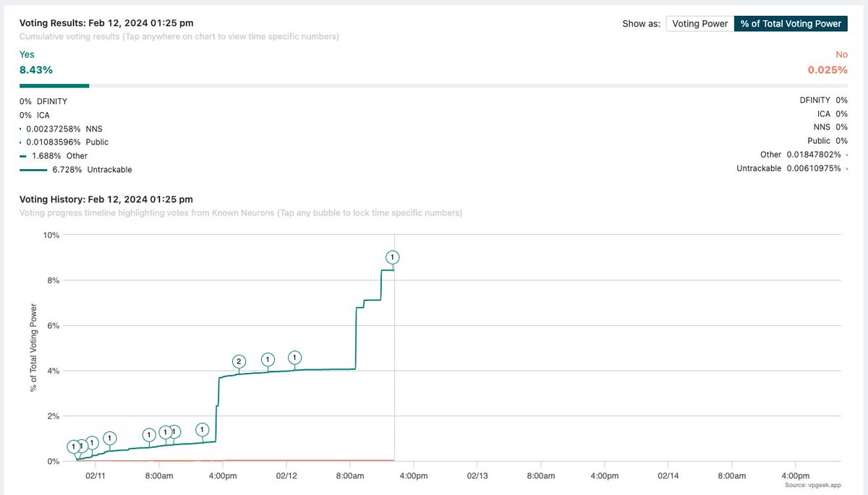Viewport: 868px width, 495px height.
Task: Click the No Public 0% row
Action: [x=827, y=141]
